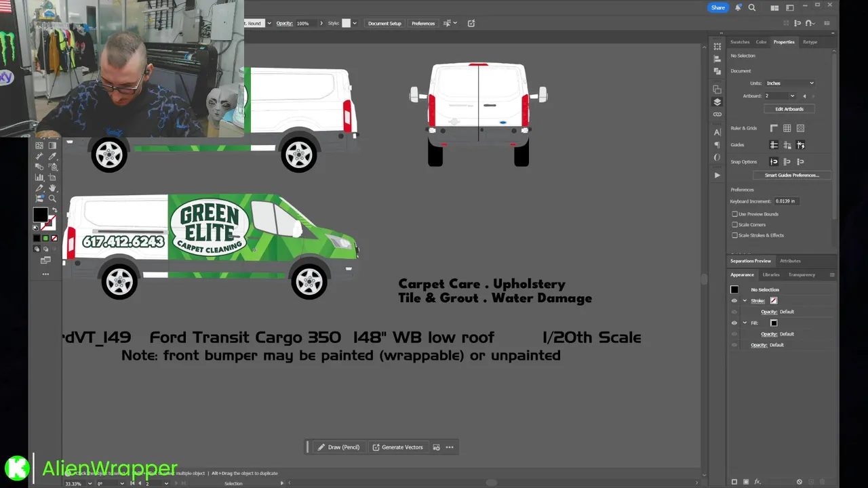Select the Column Graph tool
The width and height of the screenshot is (868, 488).
pyautogui.click(x=39, y=178)
